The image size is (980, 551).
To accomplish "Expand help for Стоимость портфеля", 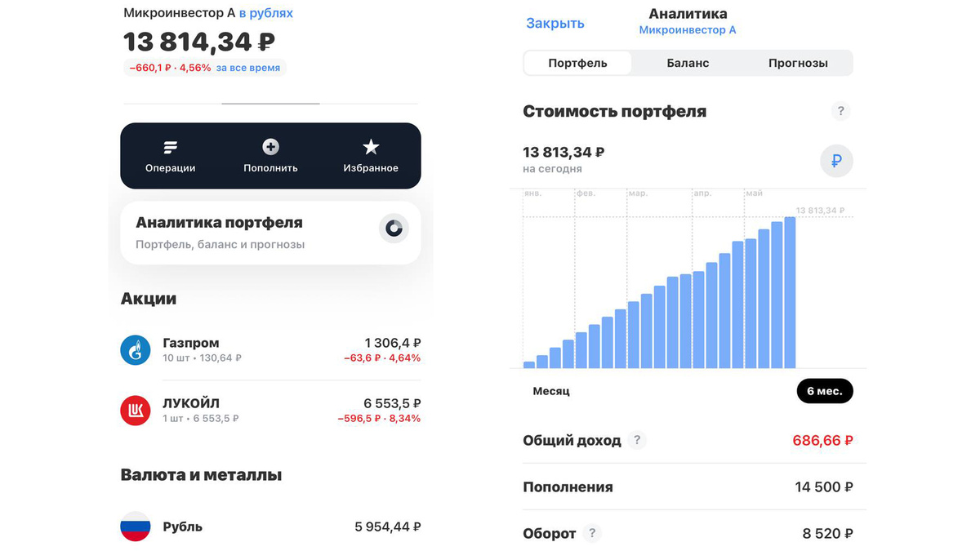I will pos(840,111).
